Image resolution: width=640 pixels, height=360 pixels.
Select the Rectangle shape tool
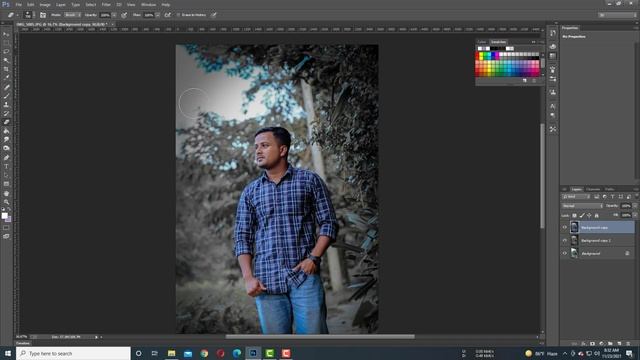point(6,184)
